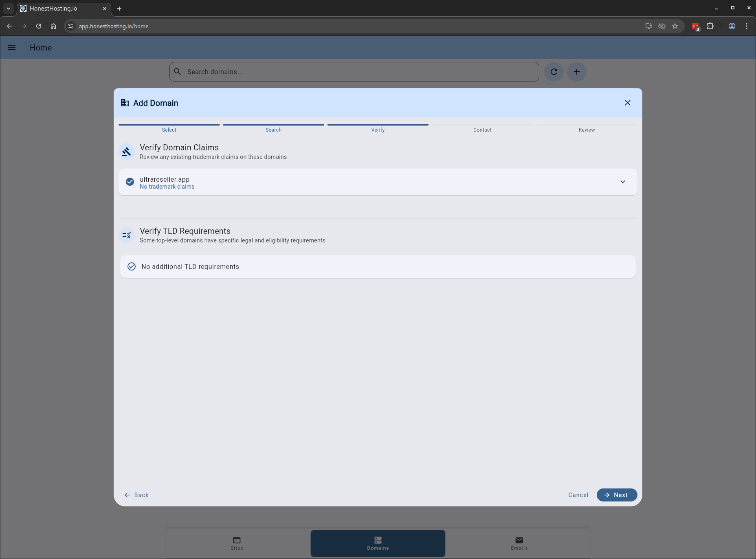This screenshot has height=559, width=756.
Task: Click the Cancel button
Action: [x=578, y=495]
